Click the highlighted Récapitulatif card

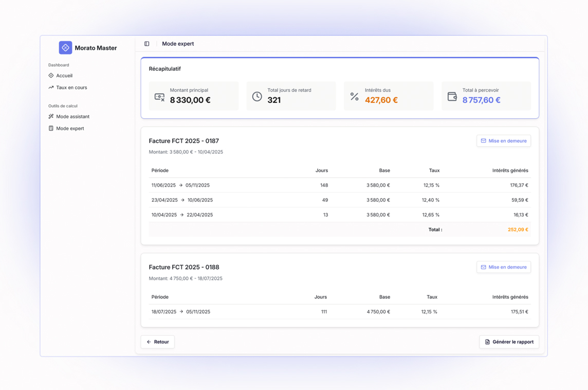pos(340,87)
